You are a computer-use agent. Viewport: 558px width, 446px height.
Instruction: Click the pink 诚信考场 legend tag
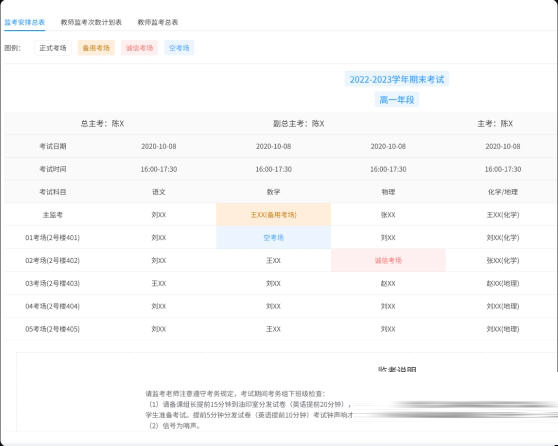pos(140,48)
